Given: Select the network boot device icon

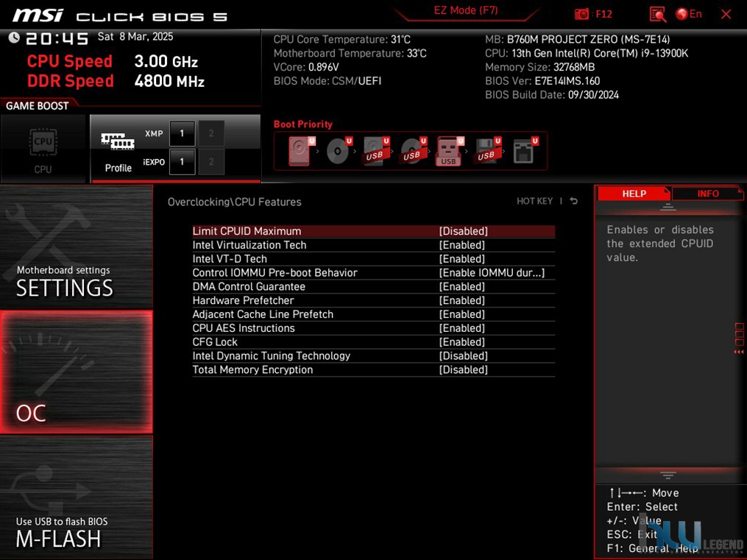Looking at the screenshot, I should [x=524, y=150].
